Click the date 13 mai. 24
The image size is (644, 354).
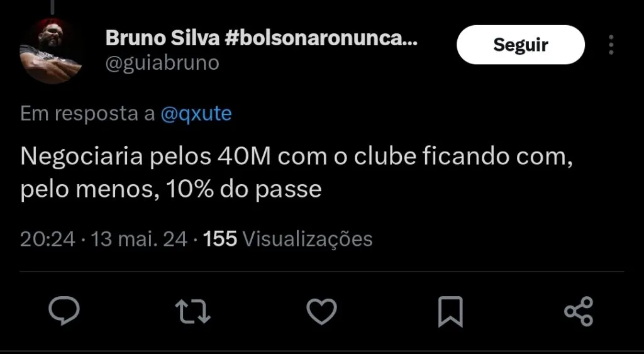[x=139, y=239]
